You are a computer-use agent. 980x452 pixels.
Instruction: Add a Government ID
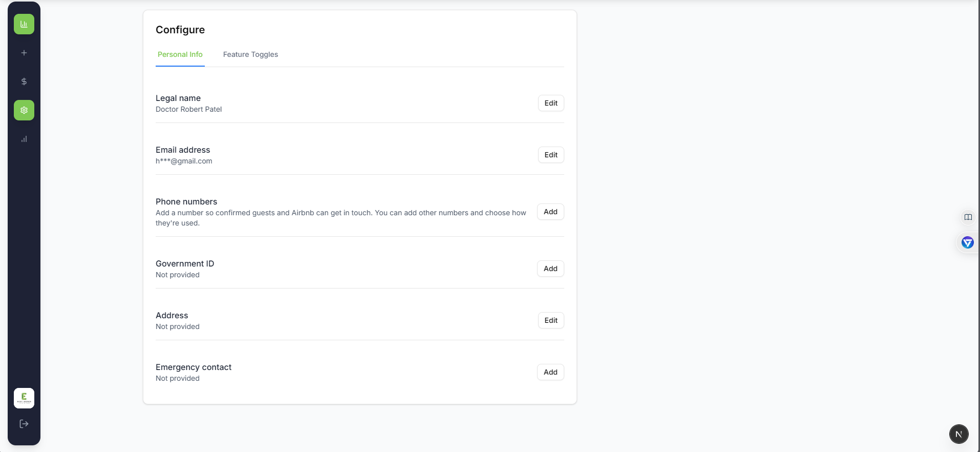coord(550,269)
